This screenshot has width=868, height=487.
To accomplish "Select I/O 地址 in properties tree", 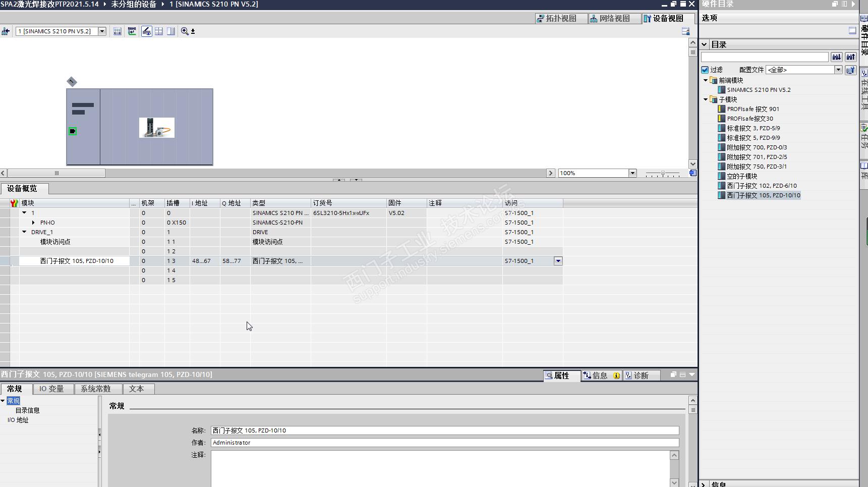I will (18, 420).
